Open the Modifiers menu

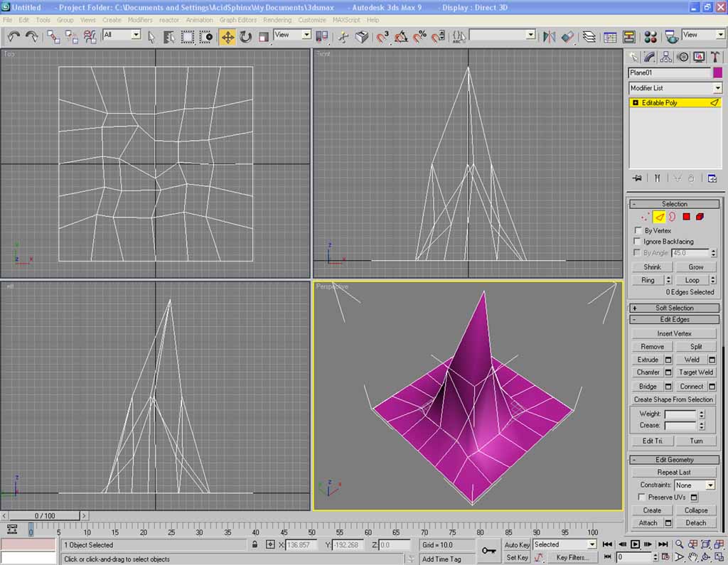pos(139,20)
